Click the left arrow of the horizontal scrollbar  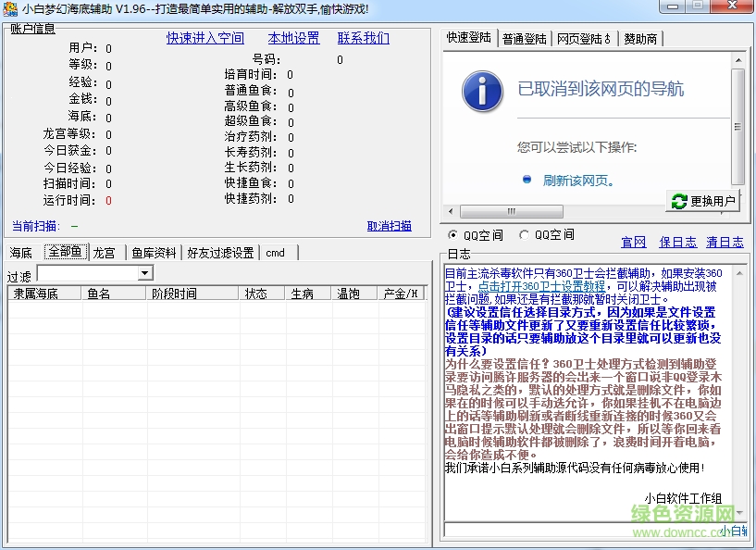point(450,212)
